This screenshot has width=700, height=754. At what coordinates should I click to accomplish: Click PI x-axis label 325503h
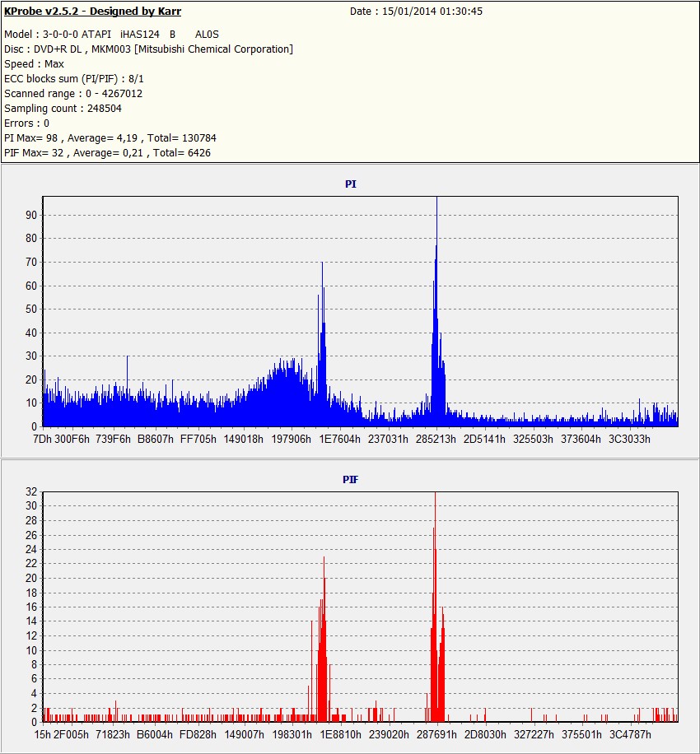(533, 439)
